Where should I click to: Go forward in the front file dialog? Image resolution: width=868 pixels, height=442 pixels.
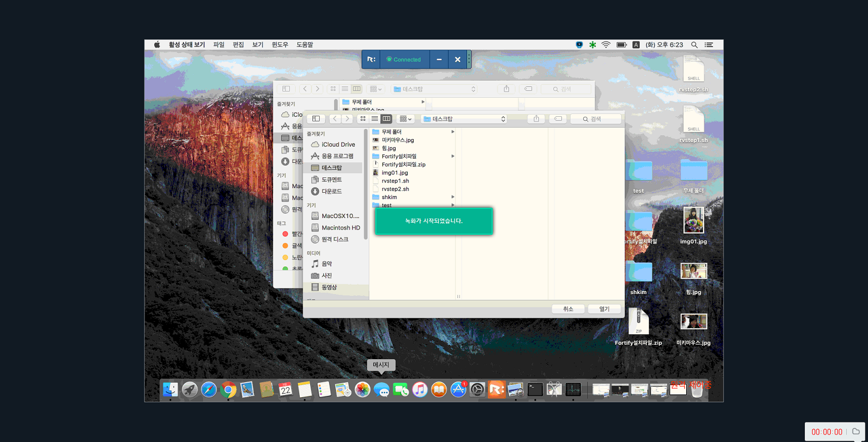347,119
